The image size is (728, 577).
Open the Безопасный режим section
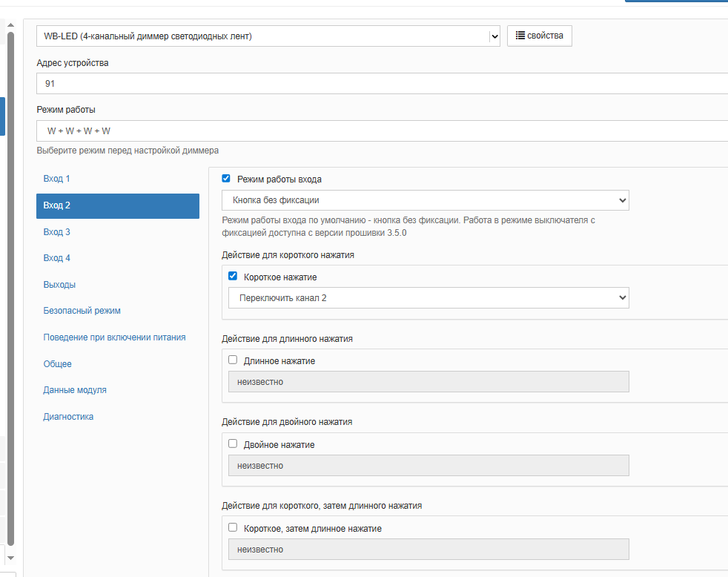click(x=82, y=311)
